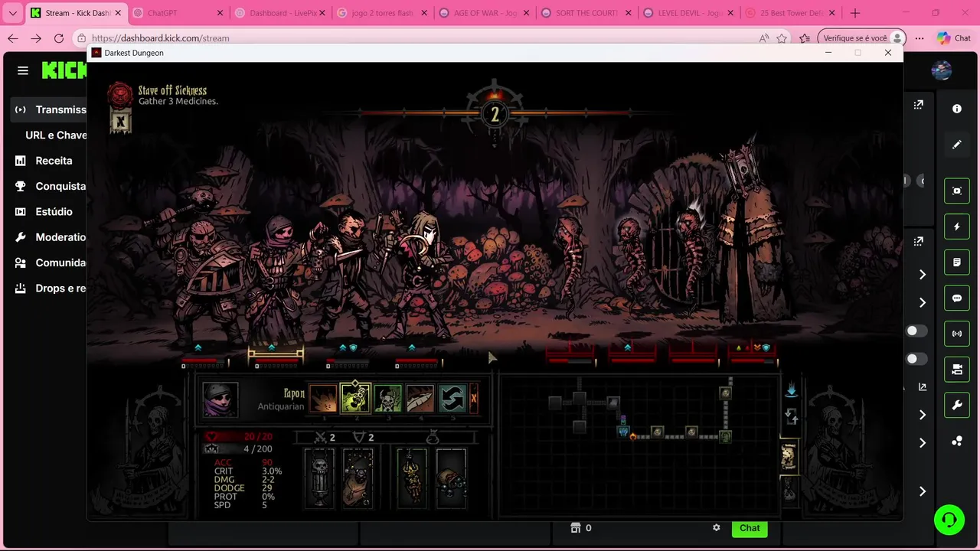Screen dimensions: 980x551
Task: Select the current room on dungeon map
Action: click(x=624, y=432)
